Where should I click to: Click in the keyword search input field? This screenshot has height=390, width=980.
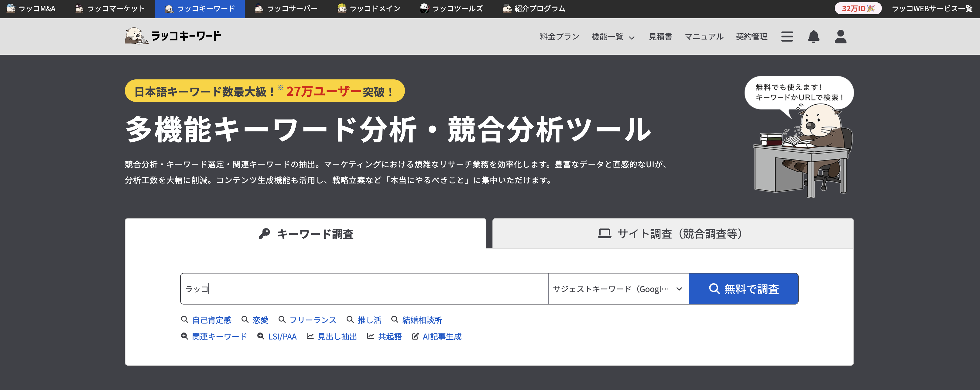coord(364,289)
